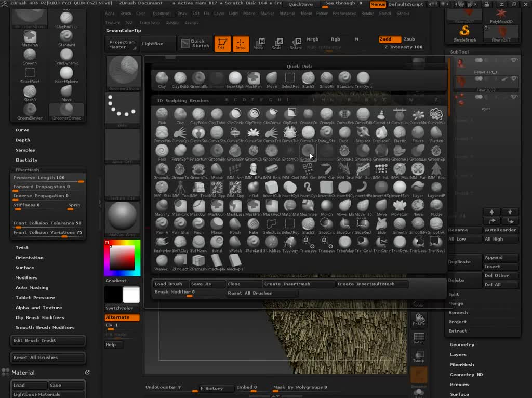Screen dimensions: 532x398
Task: Choose the ZProject brush
Action: [180, 262]
